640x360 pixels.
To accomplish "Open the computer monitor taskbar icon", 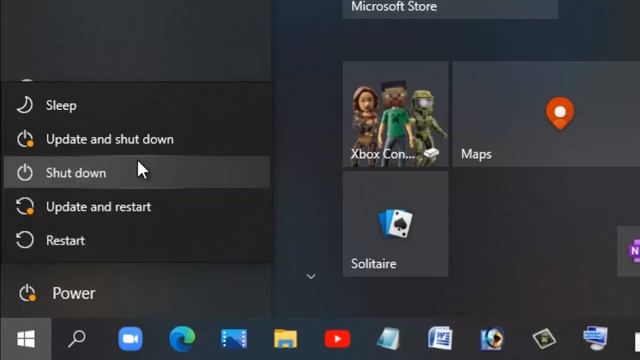I will [x=596, y=339].
